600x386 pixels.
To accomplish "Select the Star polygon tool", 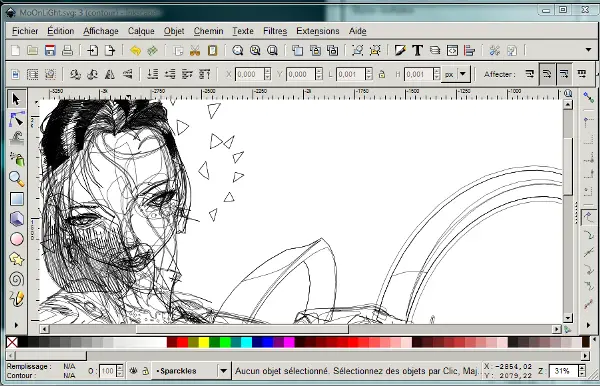I will pos(16,259).
